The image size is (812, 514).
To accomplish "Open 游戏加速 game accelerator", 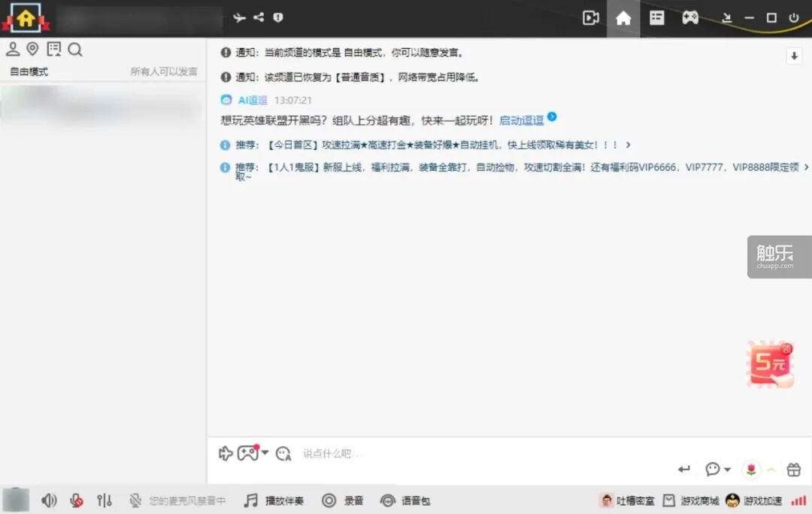I will [x=754, y=500].
